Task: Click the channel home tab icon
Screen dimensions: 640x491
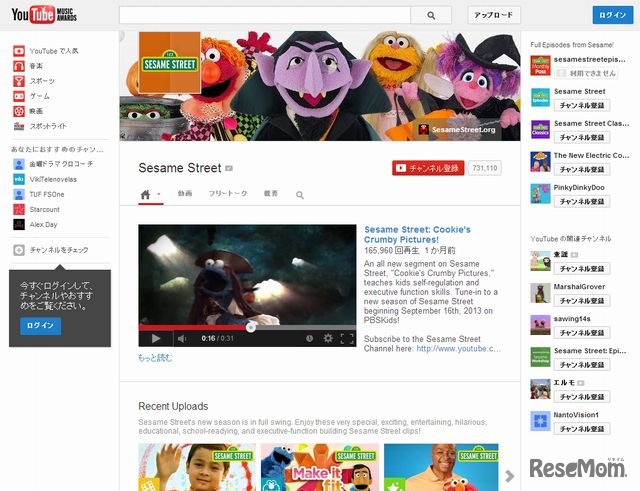Action: click(x=145, y=194)
